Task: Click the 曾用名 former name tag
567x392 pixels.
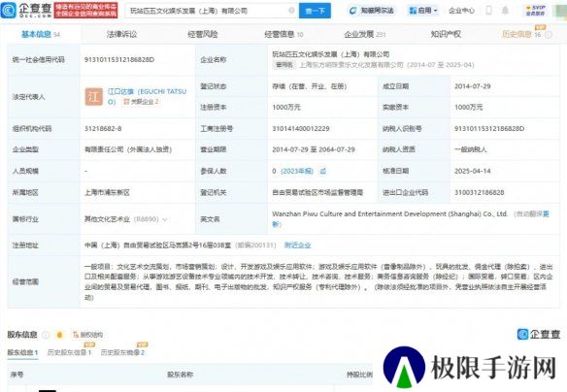Action: point(284,65)
